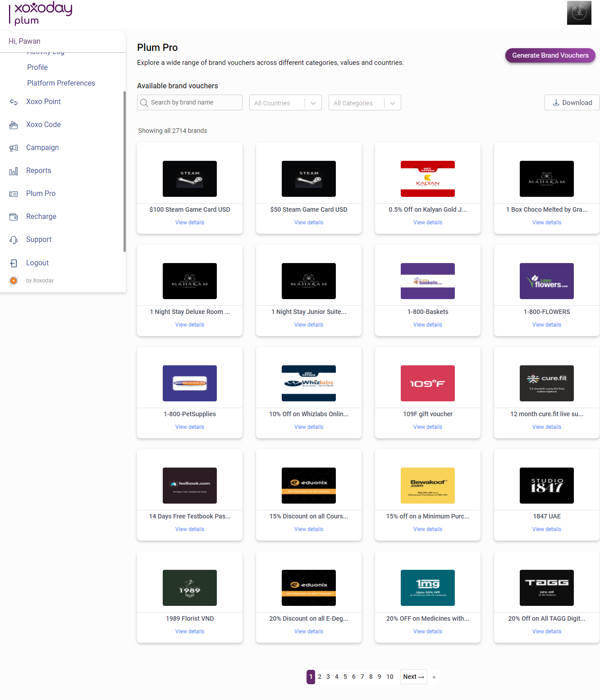View details for 1 Night Stay Deluxe Room
Image resolution: width=600 pixels, height=700 pixels.
[190, 325]
